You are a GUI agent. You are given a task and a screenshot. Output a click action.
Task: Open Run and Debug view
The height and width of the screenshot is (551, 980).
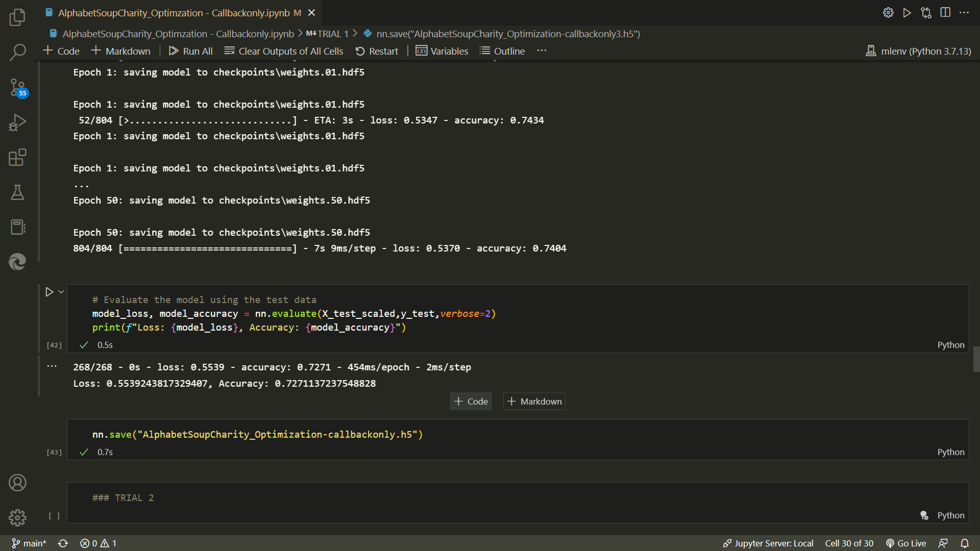click(17, 122)
